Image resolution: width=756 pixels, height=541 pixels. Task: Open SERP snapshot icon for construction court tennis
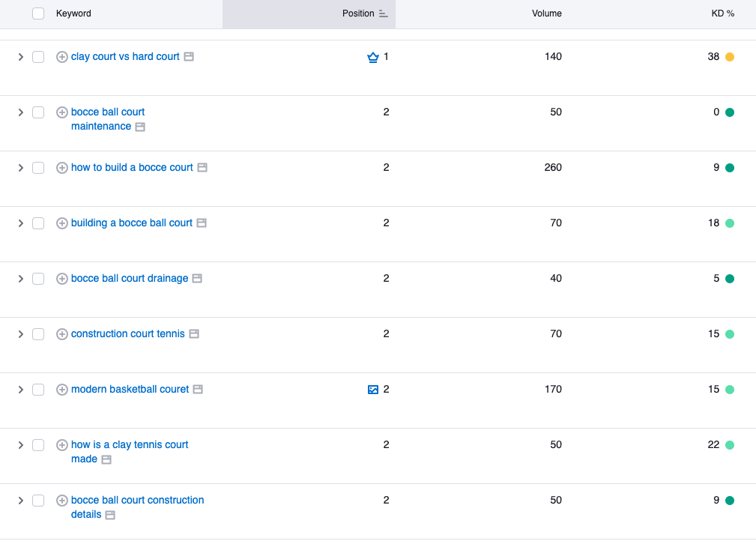tap(193, 334)
